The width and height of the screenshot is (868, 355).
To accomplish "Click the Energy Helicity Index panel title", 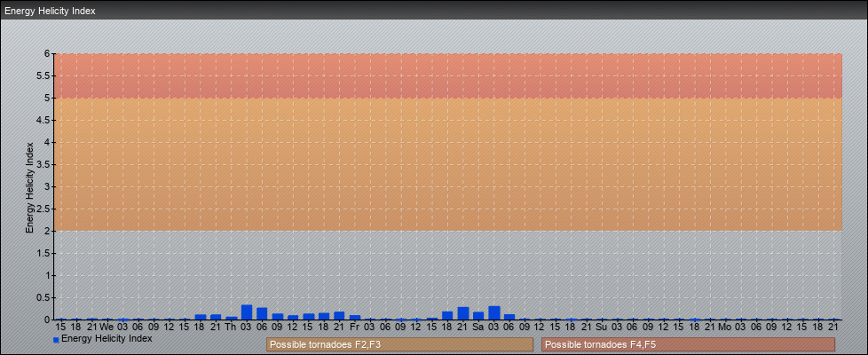I will point(51,11).
